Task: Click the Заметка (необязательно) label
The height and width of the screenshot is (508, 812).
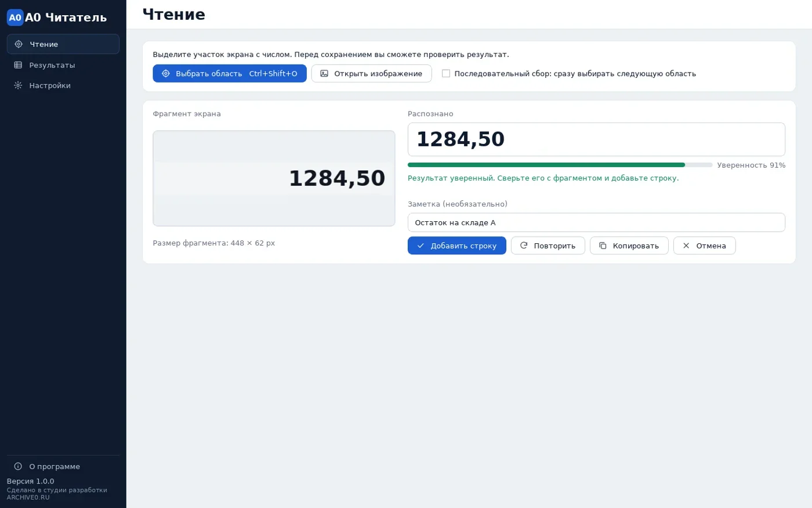Action: (x=458, y=204)
